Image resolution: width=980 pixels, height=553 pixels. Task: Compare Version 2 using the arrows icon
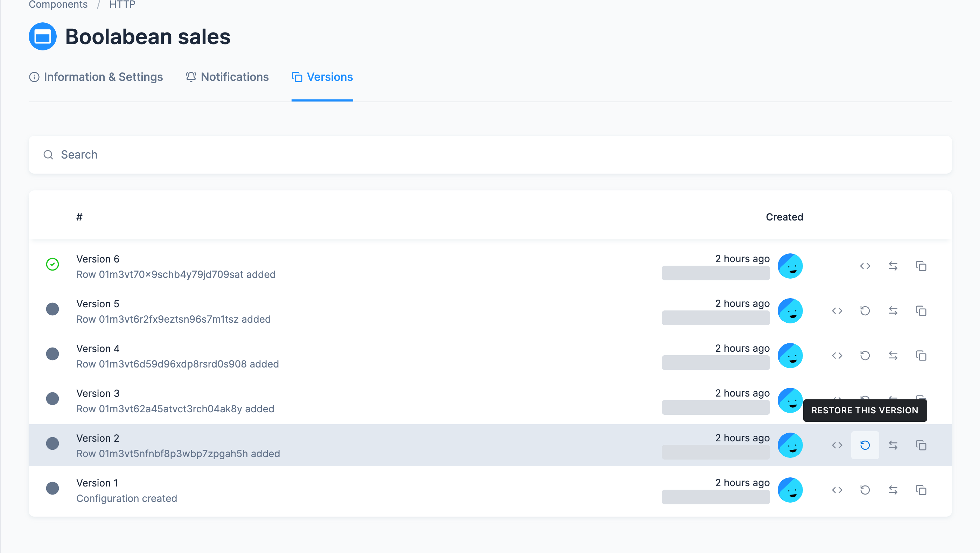pyautogui.click(x=893, y=445)
